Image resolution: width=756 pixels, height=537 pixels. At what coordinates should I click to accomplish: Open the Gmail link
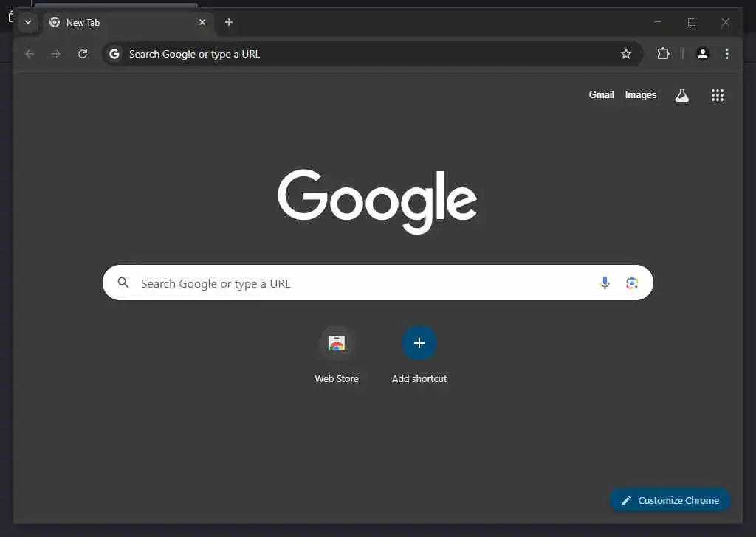tap(601, 95)
